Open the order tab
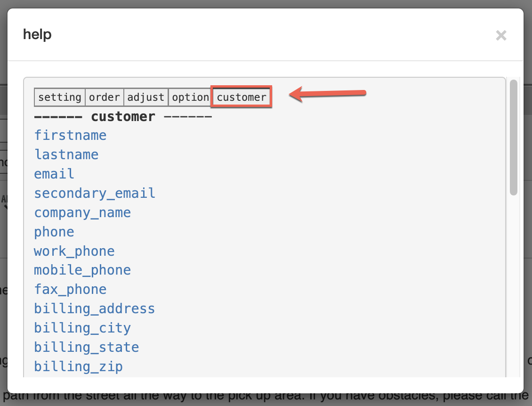 (x=105, y=97)
